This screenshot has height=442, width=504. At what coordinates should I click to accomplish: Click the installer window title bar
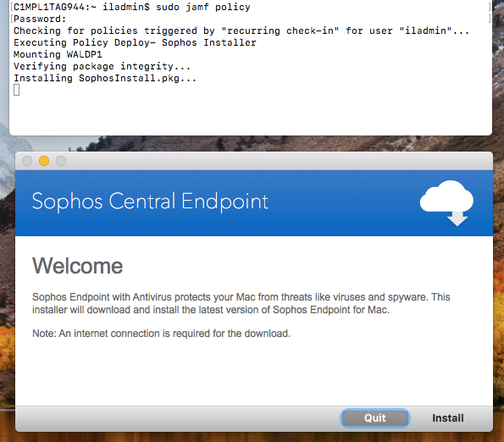[254, 161]
